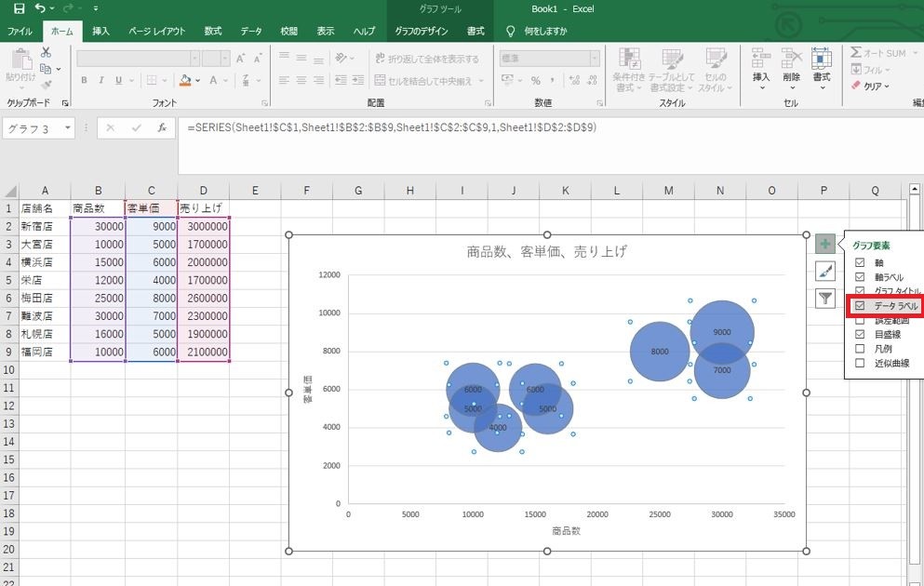The height and width of the screenshot is (586, 924).
Task: Enable the 近似曲線 trendline checkbox
Action: [860, 363]
